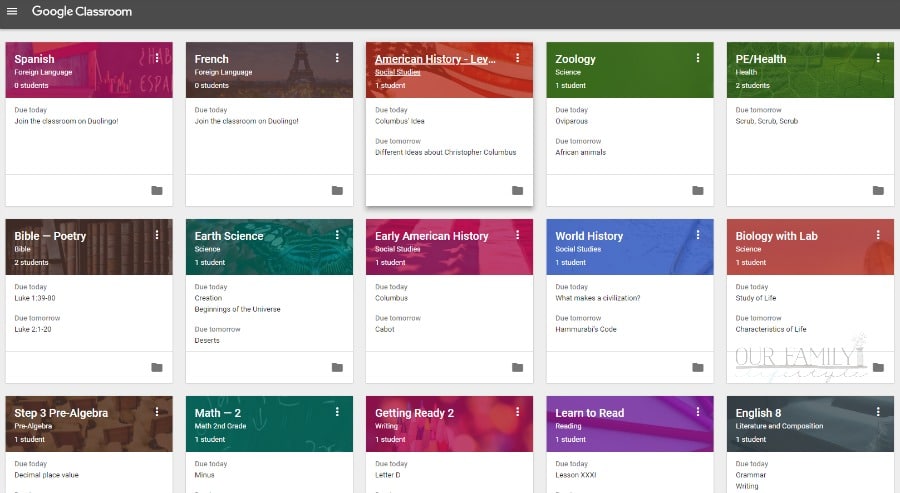The width and height of the screenshot is (900, 493).
Task: Open Hammurabi's Code assignment
Action: click(585, 329)
